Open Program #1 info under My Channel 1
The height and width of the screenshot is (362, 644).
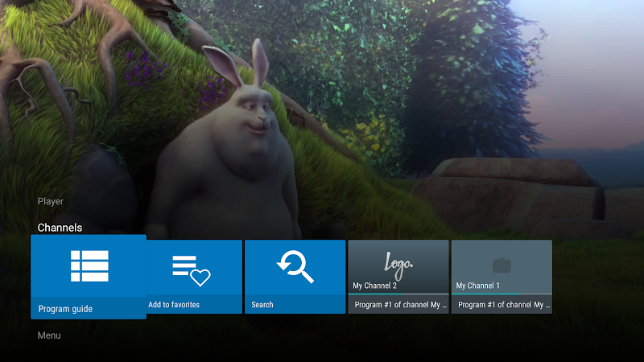click(502, 305)
